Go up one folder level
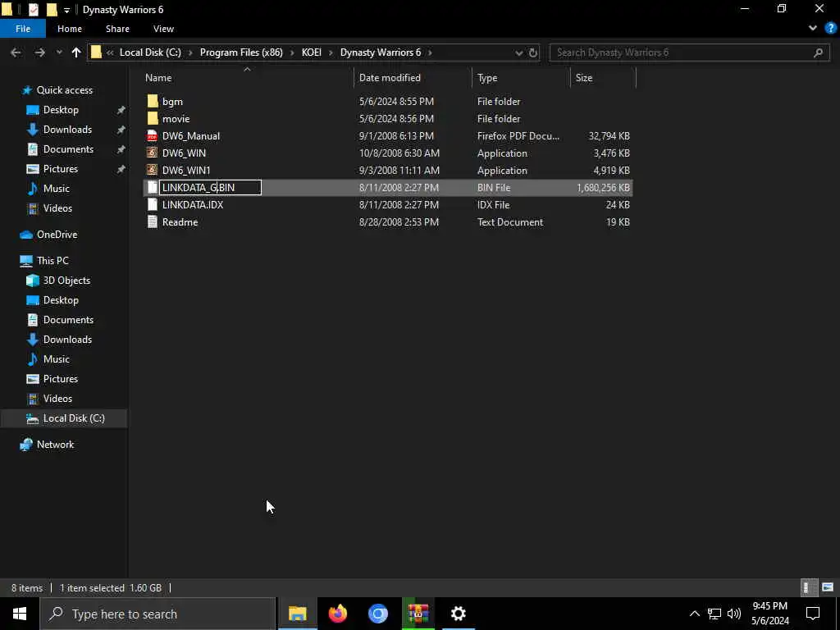 [x=76, y=52]
